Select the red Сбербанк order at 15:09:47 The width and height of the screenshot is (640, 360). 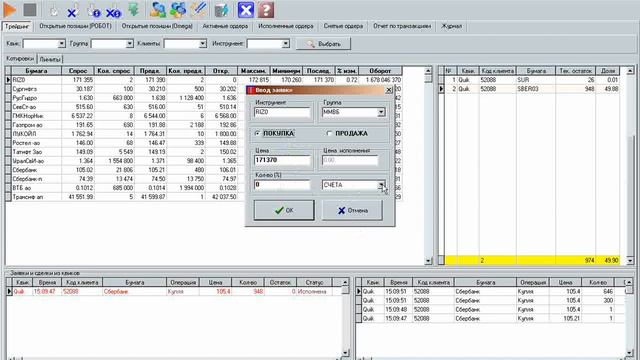[173, 291]
